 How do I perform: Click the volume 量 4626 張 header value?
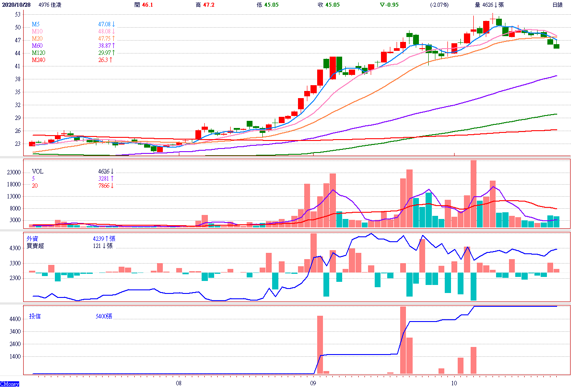pyautogui.click(x=489, y=4)
